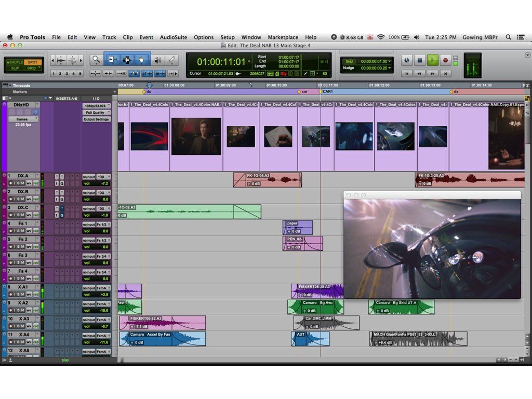The image size is (532, 399).
Task: Expand the 1080p/23.976 video format selector
Action: 96,105
